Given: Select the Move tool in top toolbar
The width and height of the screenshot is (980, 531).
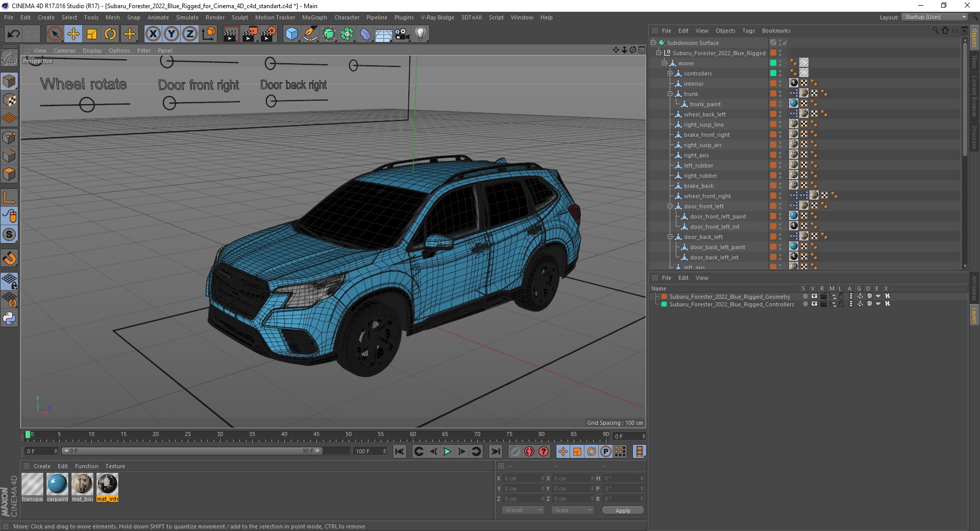Looking at the screenshot, I should tap(73, 34).
